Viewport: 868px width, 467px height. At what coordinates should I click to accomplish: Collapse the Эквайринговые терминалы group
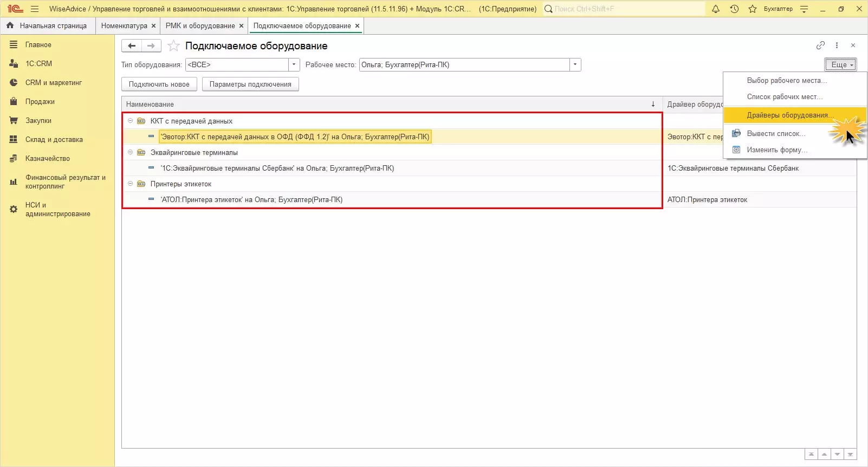point(130,152)
